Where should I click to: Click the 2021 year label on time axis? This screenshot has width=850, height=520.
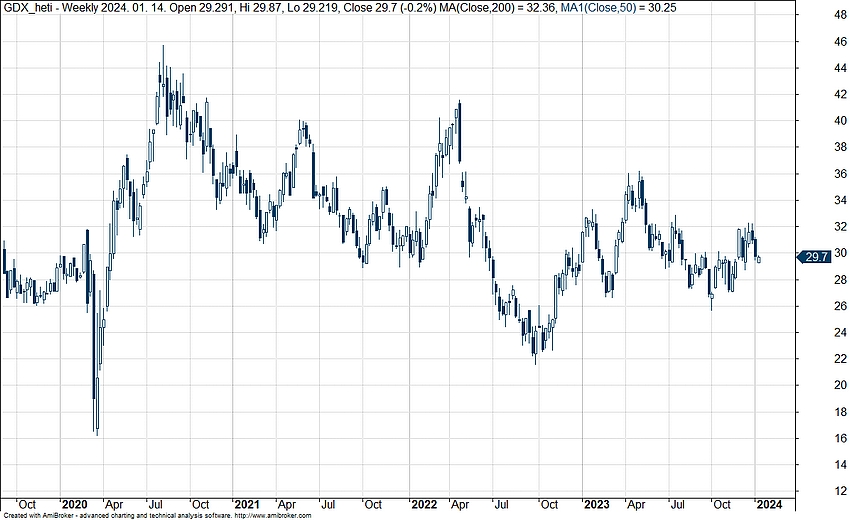click(247, 504)
